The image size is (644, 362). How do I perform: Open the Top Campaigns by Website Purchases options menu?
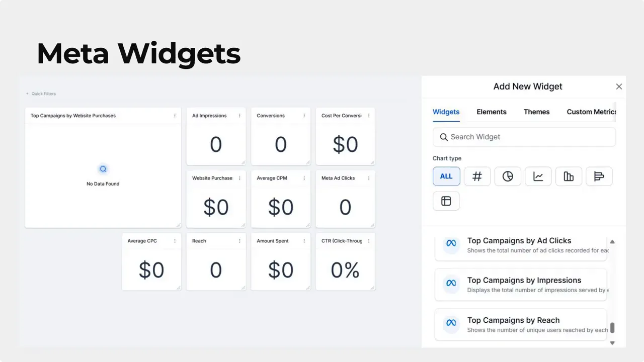tap(175, 116)
